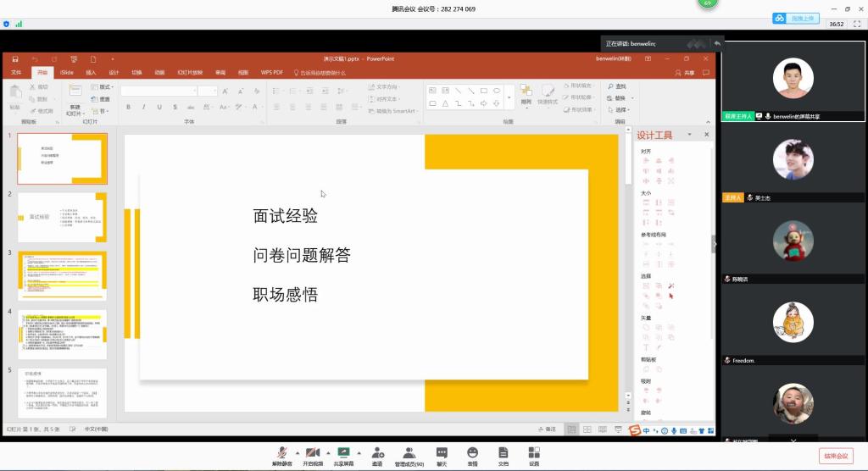The height and width of the screenshot is (471, 868).
Task: Toggle 开启视频 camera on
Action: click(x=312, y=453)
